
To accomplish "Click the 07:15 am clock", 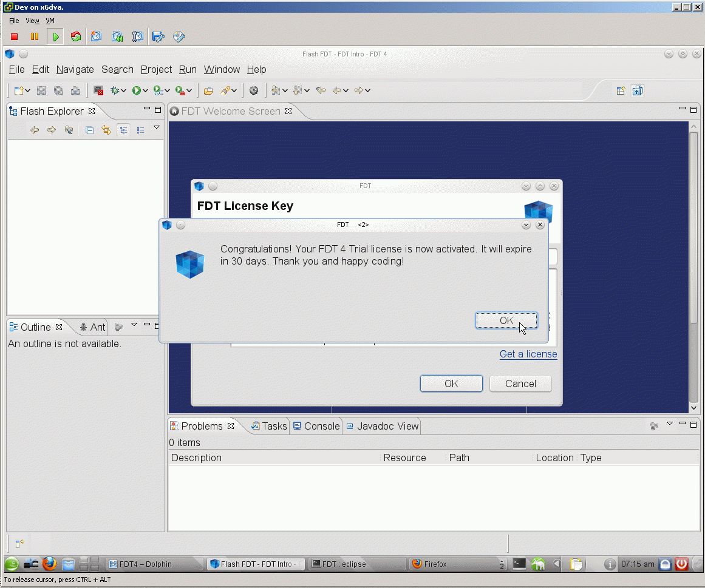I will [638, 564].
